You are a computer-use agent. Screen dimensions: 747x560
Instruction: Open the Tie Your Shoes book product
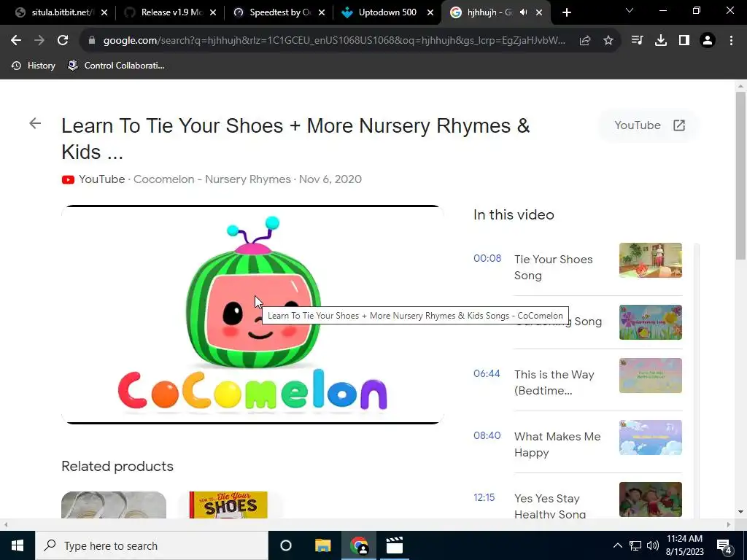[x=228, y=505]
